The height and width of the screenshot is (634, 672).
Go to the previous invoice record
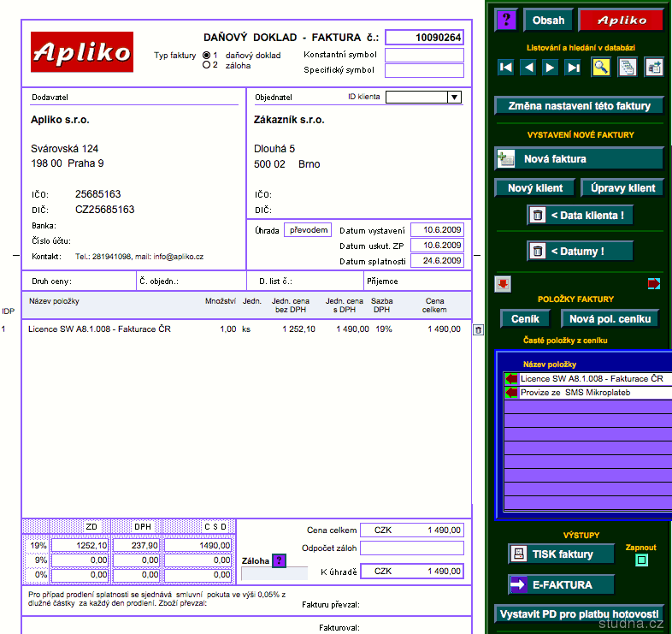pos(528,68)
